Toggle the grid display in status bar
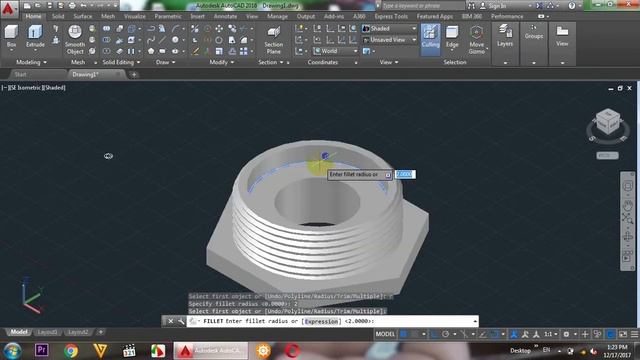The height and width of the screenshot is (360, 640). [x=403, y=334]
